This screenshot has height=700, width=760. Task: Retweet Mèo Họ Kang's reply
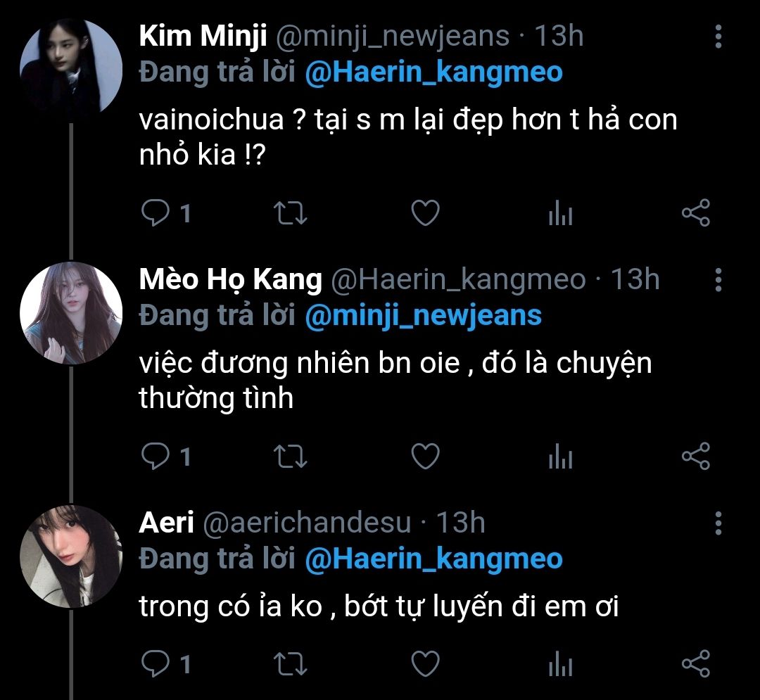[x=289, y=457]
